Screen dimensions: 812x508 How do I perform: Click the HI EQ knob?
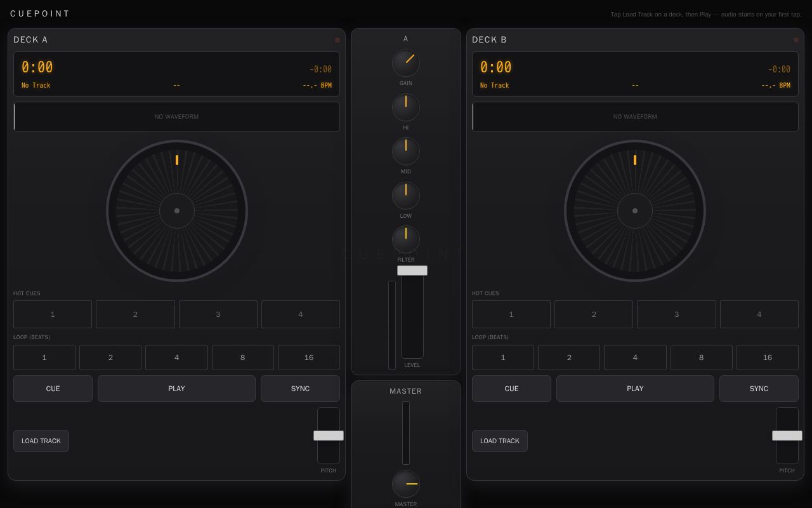[x=406, y=108]
